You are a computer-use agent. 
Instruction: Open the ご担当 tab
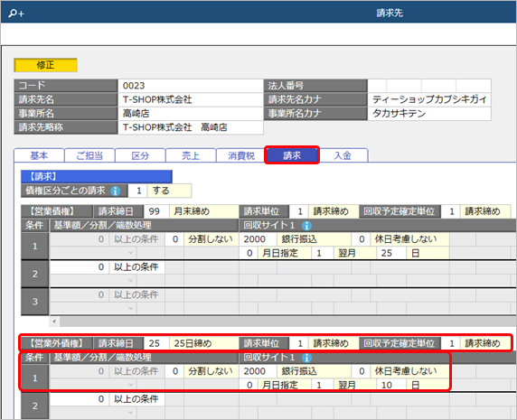point(89,155)
